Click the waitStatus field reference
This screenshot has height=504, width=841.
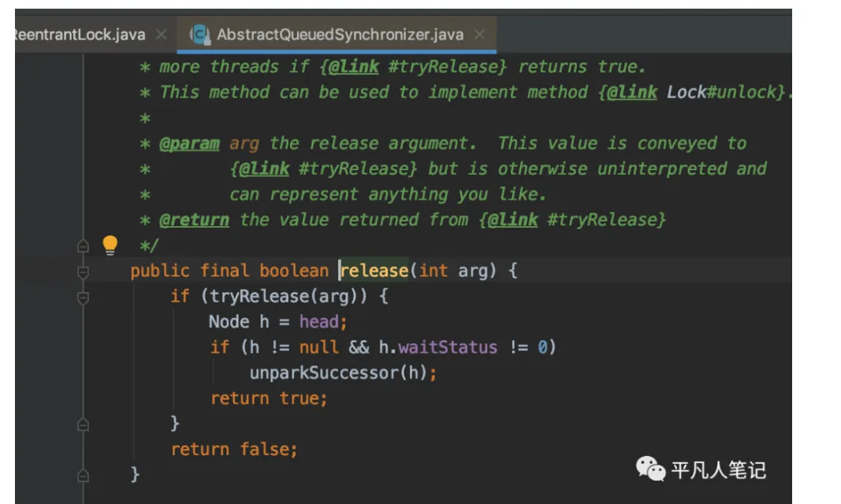(448, 347)
